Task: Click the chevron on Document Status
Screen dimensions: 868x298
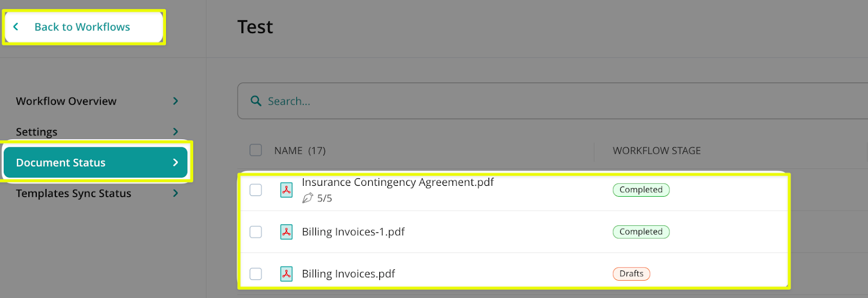Action: click(x=175, y=163)
